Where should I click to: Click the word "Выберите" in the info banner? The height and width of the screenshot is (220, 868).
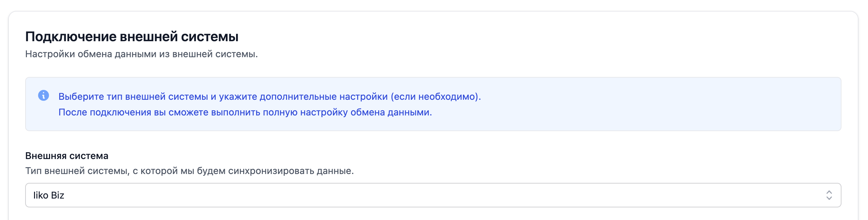coord(81,97)
